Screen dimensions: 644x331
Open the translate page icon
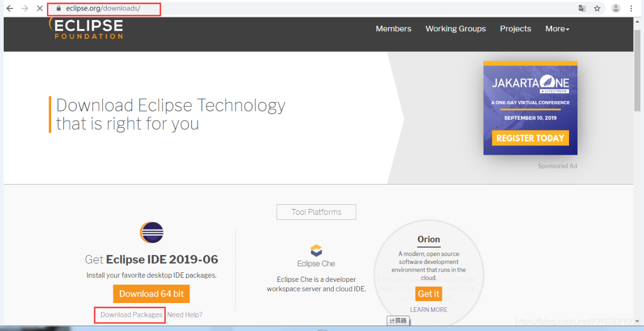[582, 8]
